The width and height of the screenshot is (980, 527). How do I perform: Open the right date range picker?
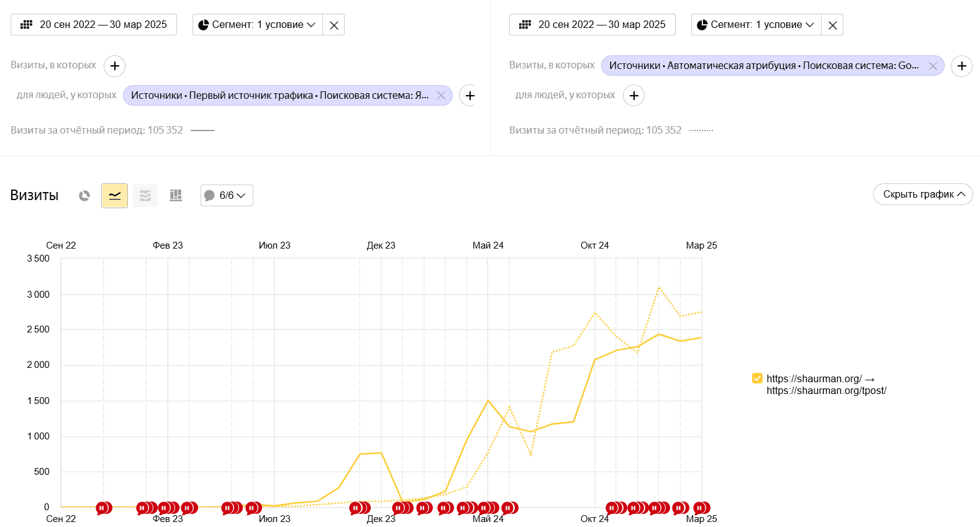click(x=592, y=25)
